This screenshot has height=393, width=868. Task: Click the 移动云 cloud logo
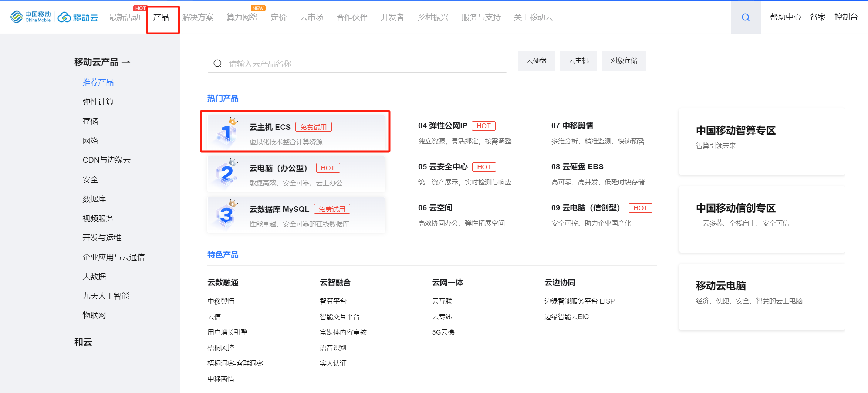78,17
